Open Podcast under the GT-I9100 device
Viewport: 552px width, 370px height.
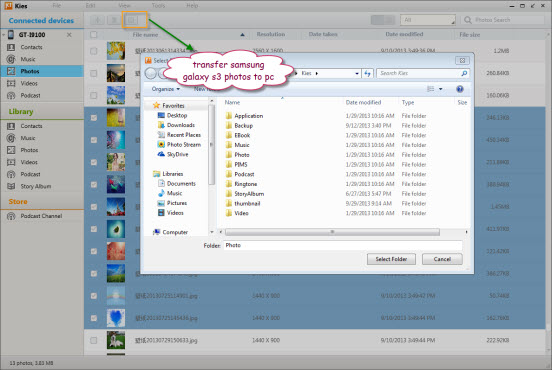coord(30,95)
